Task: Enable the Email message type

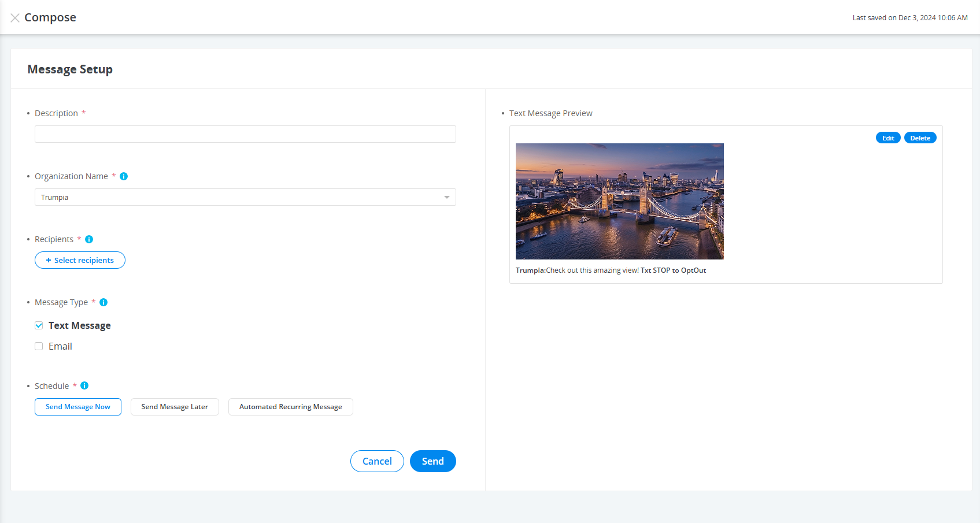Action: [x=39, y=346]
